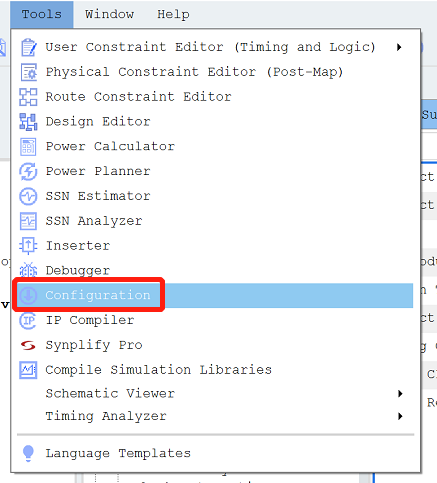This screenshot has width=437, height=483.
Task: Click the Route Constraint Editor icon
Action: point(28,97)
